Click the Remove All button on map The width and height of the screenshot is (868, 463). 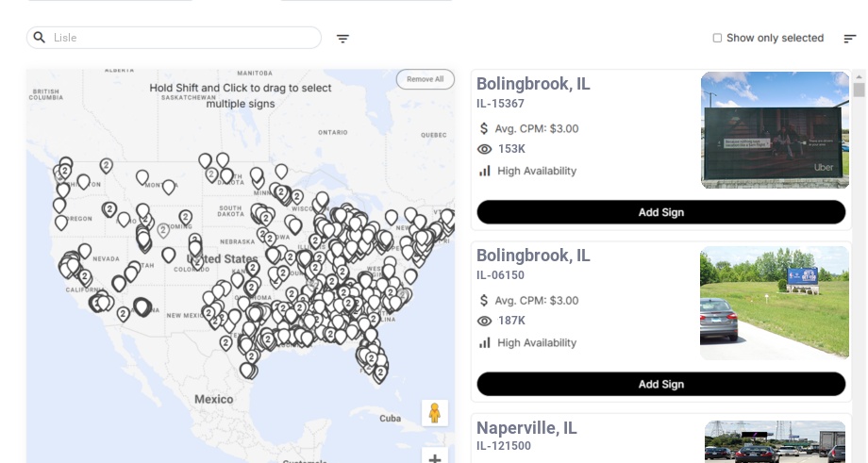coord(425,79)
